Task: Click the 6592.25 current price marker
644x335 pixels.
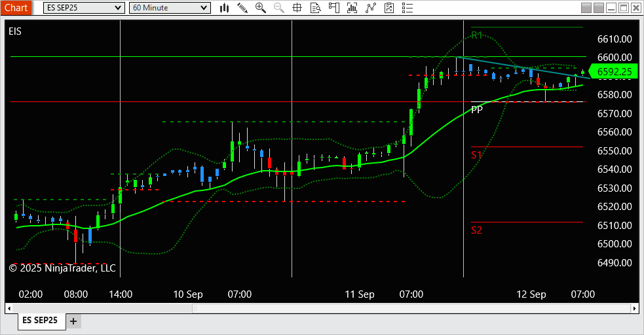Action: click(613, 72)
